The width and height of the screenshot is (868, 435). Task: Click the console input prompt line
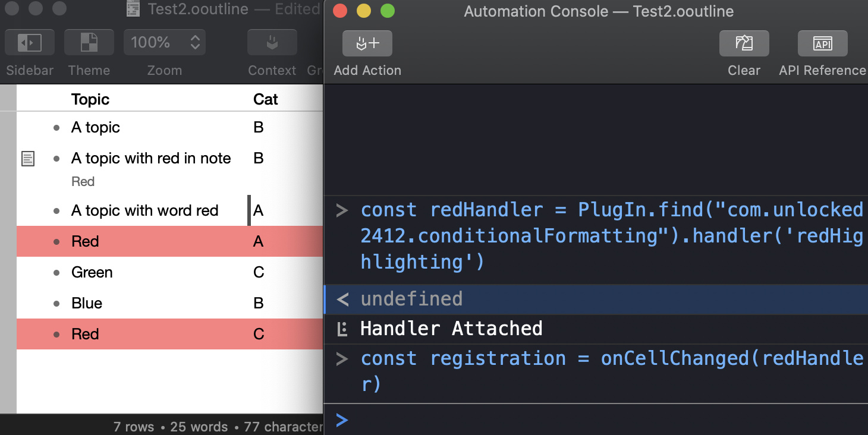(x=596, y=420)
